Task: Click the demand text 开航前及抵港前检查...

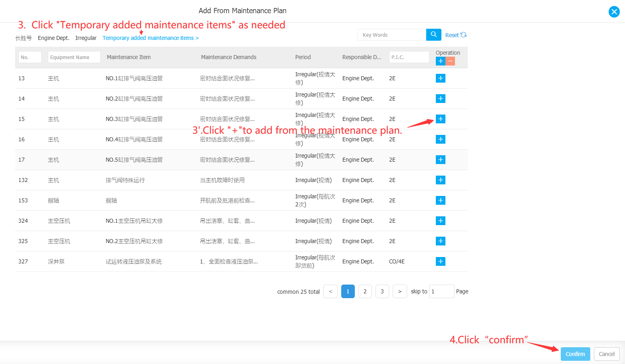Action: [x=227, y=200]
